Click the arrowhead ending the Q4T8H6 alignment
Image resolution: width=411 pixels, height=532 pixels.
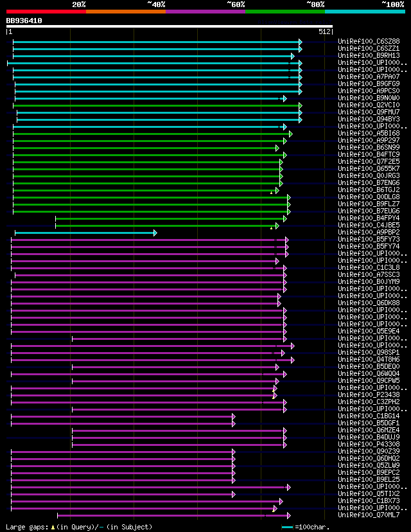pos(293,360)
